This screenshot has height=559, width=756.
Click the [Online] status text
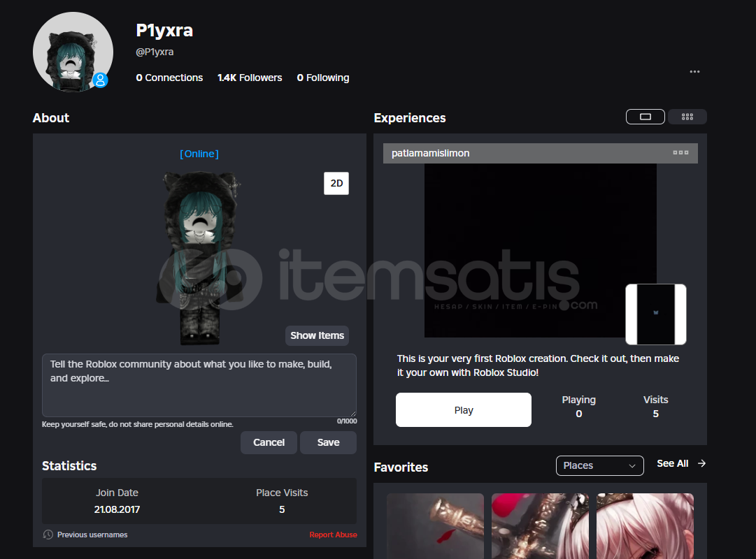199,154
